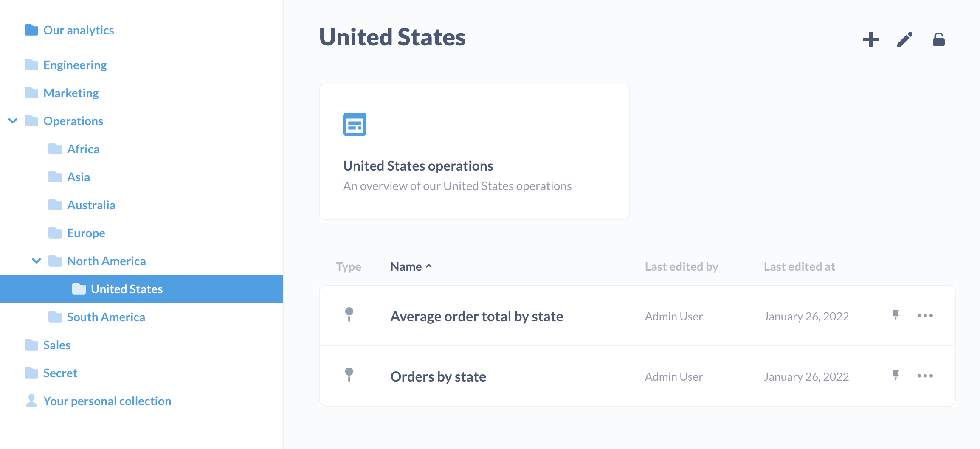Toggle pin for Orders by state
980x449 pixels.
pyautogui.click(x=896, y=376)
